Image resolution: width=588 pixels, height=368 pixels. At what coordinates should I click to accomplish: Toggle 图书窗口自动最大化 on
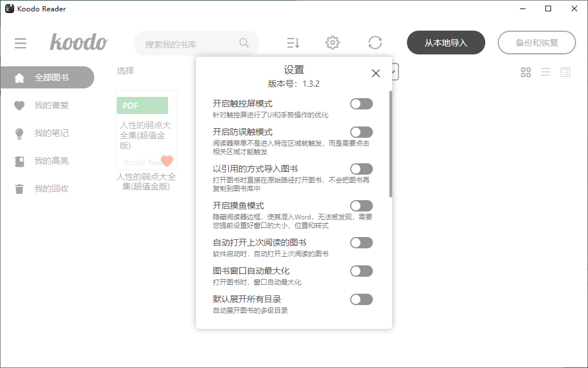[x=362, y=270]
